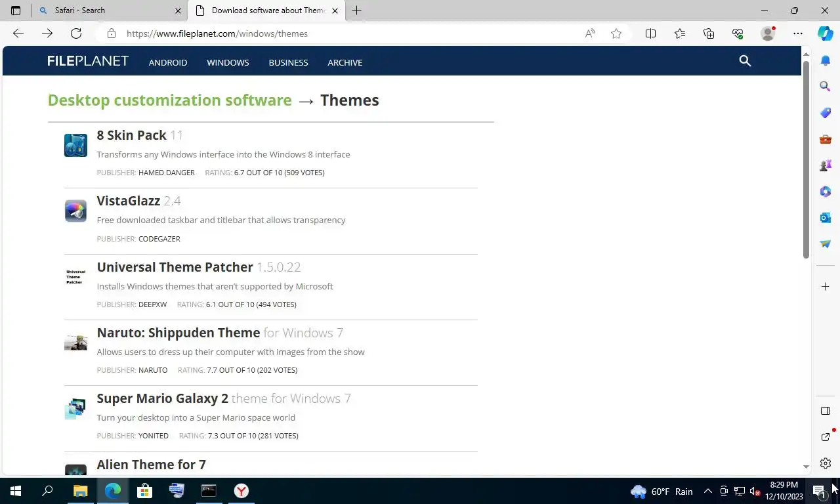
Task: Open File Explorer from the taskbar
Action: point(80,491)
